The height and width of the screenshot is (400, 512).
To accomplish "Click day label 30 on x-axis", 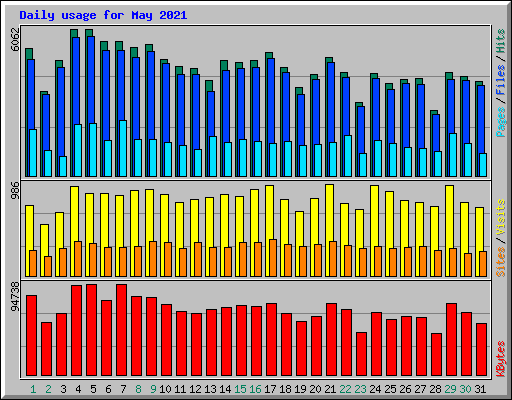I will tap(465, 389).
